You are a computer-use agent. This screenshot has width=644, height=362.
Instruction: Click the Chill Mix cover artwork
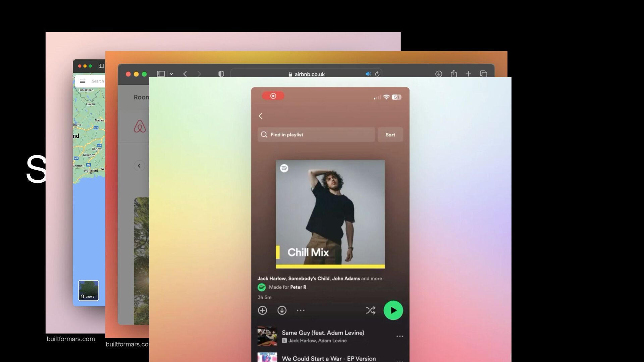click(x=330, y=214)
